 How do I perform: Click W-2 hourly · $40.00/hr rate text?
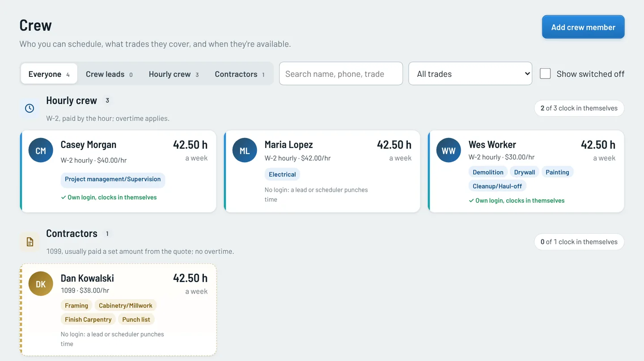point(93,160)
